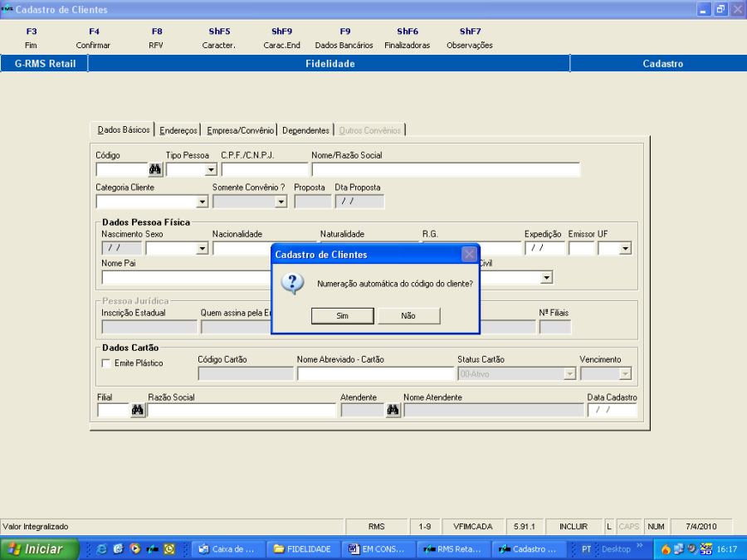This screenshot has height=560, width=747.
Task: Click the binoculars lookup icon beside Filial
Action: (138, 410)
